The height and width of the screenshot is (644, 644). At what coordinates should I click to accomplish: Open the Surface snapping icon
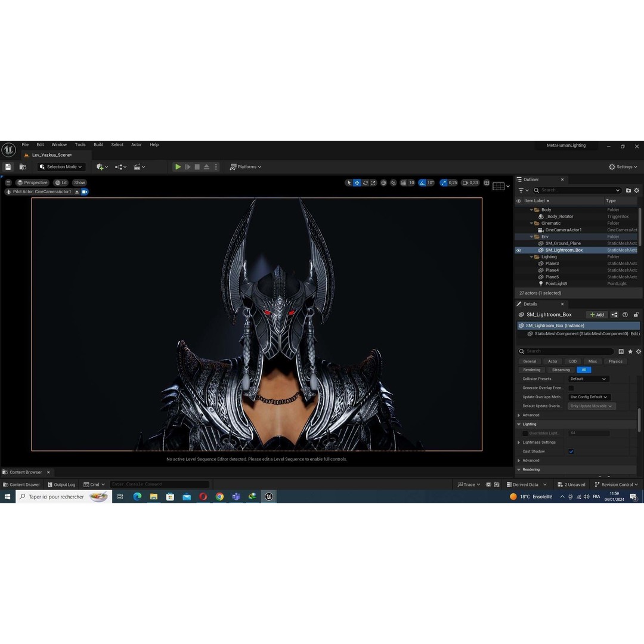393,183
